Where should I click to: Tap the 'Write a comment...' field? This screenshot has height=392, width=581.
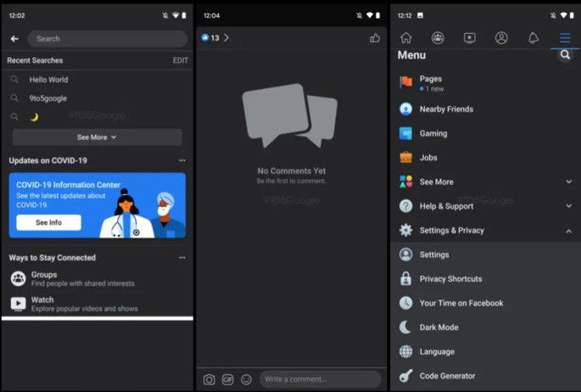click(320, 379)
